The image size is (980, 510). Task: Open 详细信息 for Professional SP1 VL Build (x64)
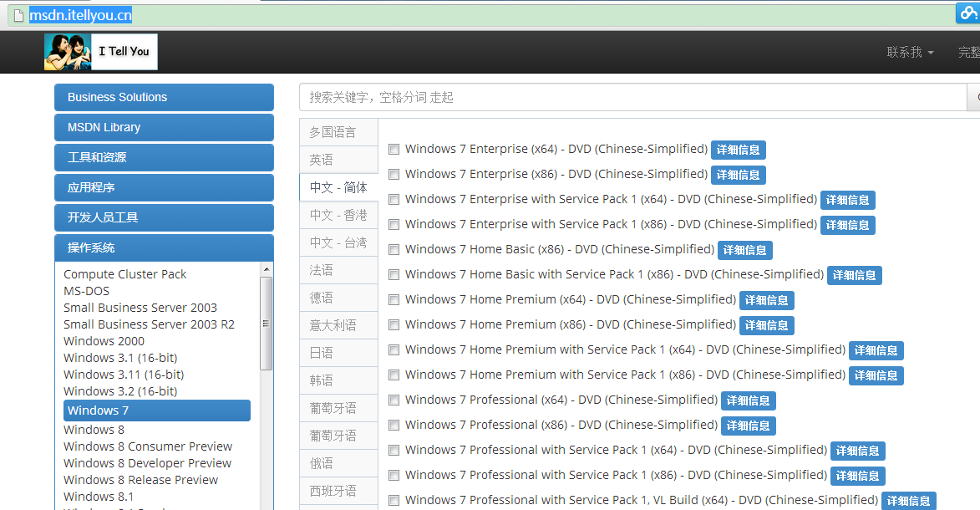coord(909,501)
